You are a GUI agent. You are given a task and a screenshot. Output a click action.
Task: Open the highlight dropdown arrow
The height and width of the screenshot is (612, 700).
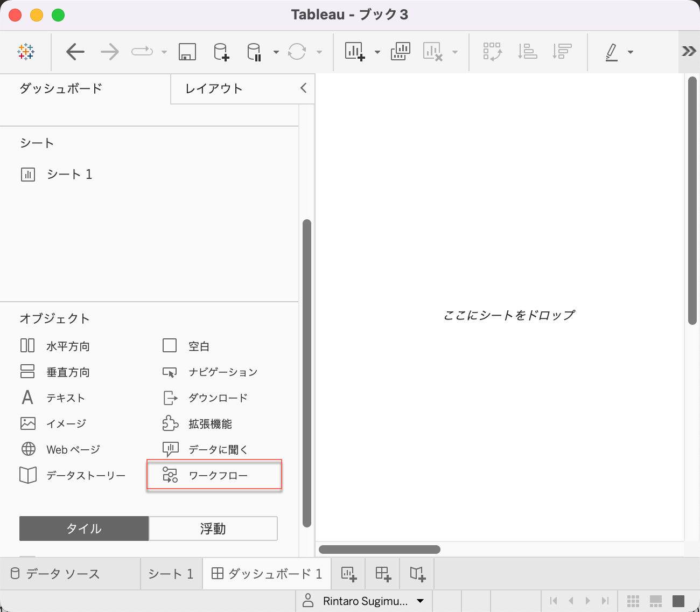pyautogui.click(x=631, y=52)
